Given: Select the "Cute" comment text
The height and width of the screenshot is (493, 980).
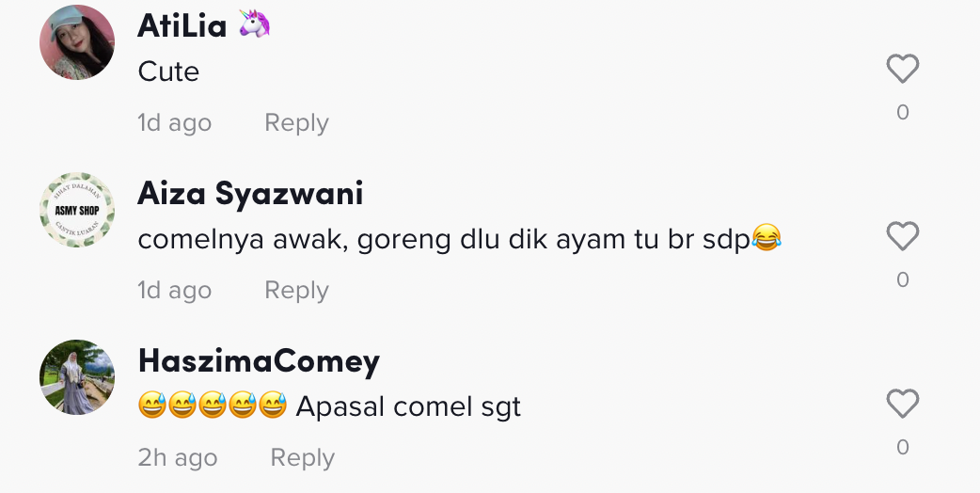Looking at the screenshot, I should click(x=168, y=72).
